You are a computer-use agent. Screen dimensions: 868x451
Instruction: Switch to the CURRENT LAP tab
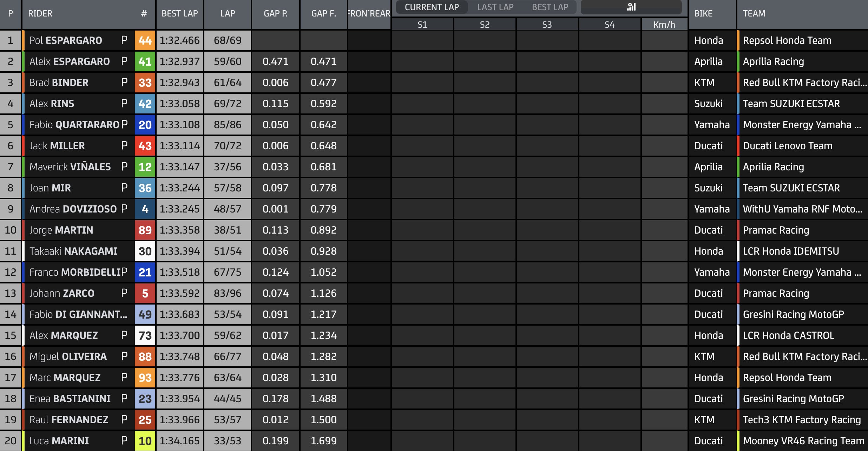[432, 7]
